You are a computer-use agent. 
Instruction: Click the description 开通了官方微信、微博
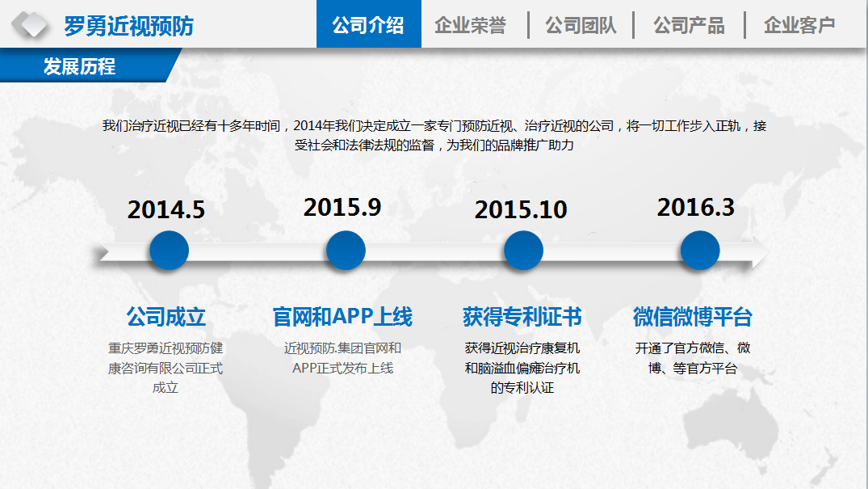pyautogui.click(x=693, y=358)
